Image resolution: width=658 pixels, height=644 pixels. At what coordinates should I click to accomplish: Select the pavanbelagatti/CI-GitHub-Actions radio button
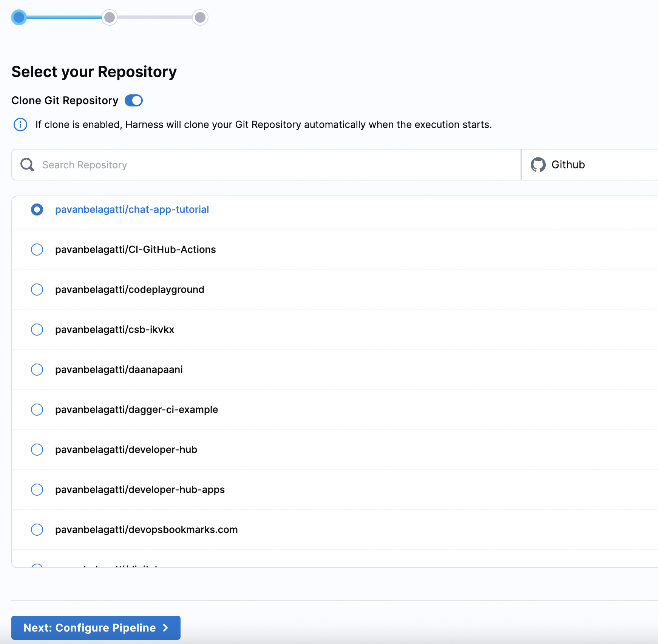point(37,250)
